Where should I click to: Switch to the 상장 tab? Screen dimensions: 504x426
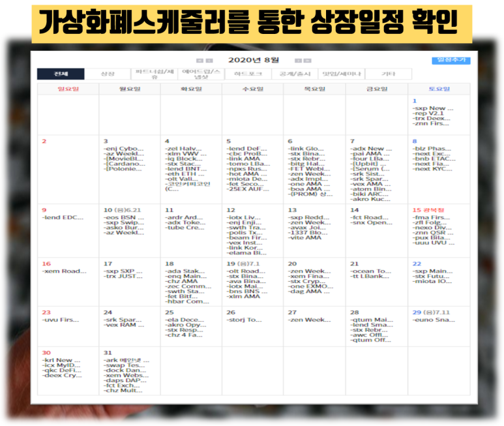tap(108, 74)
